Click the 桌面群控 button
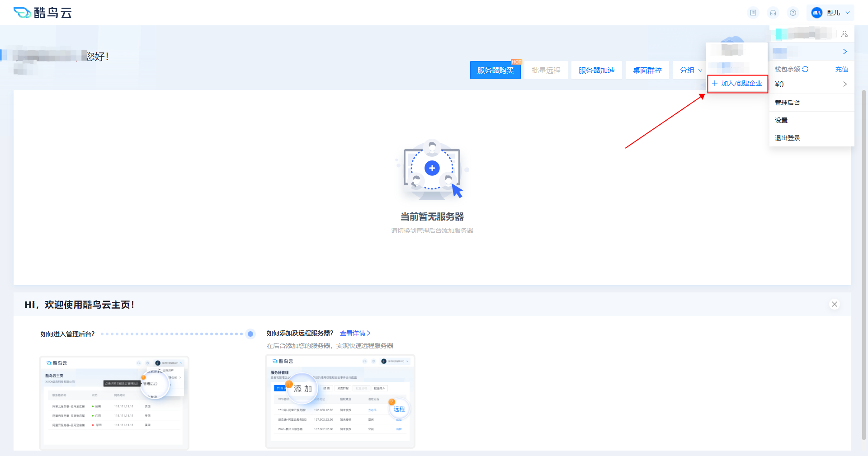The image size is (868, 456). pyautogui.click(x=647, y=70)
